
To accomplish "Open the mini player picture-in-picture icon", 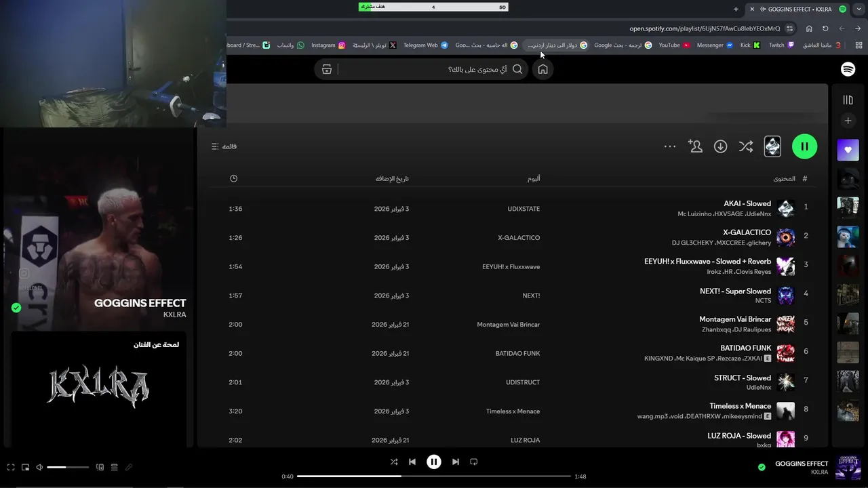I will click(x=25, y=467).
